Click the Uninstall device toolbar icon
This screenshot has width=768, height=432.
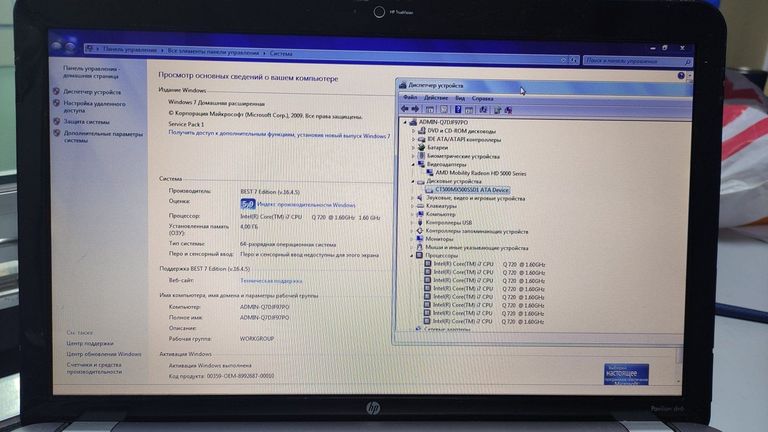[x=508, y=110]
